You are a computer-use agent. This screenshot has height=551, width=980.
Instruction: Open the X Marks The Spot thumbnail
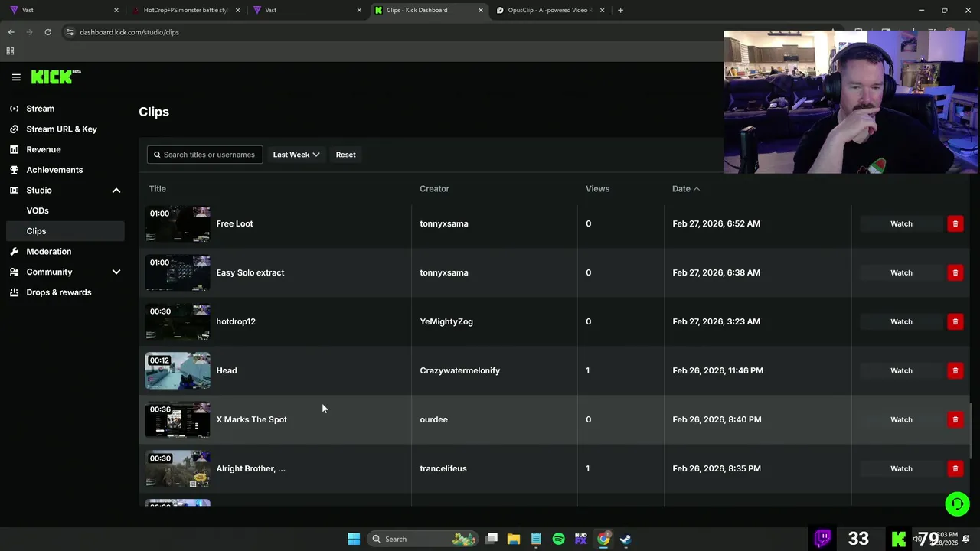point(178,419)
